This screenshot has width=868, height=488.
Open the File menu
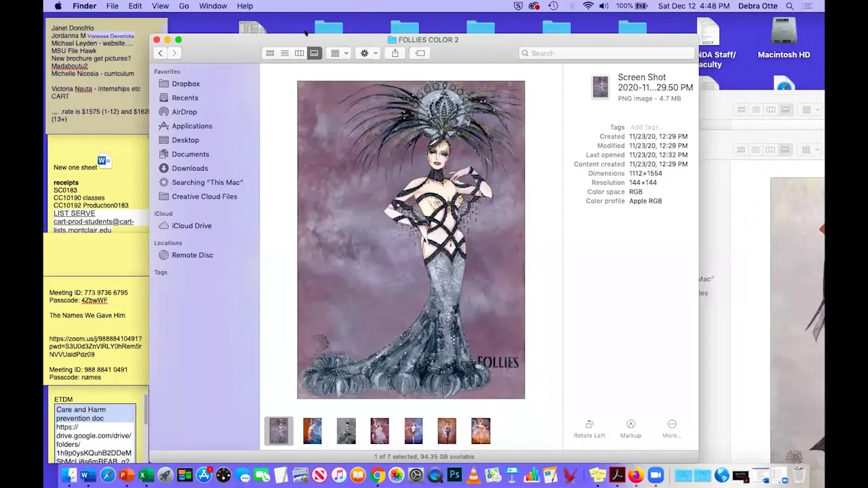(112, 6)
